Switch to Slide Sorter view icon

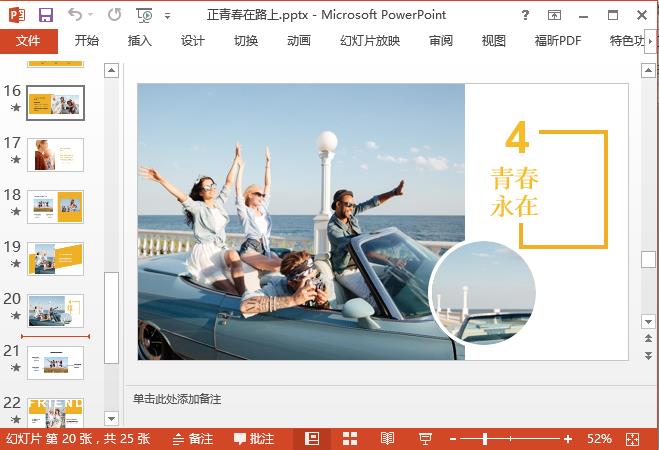pos(350,439)
